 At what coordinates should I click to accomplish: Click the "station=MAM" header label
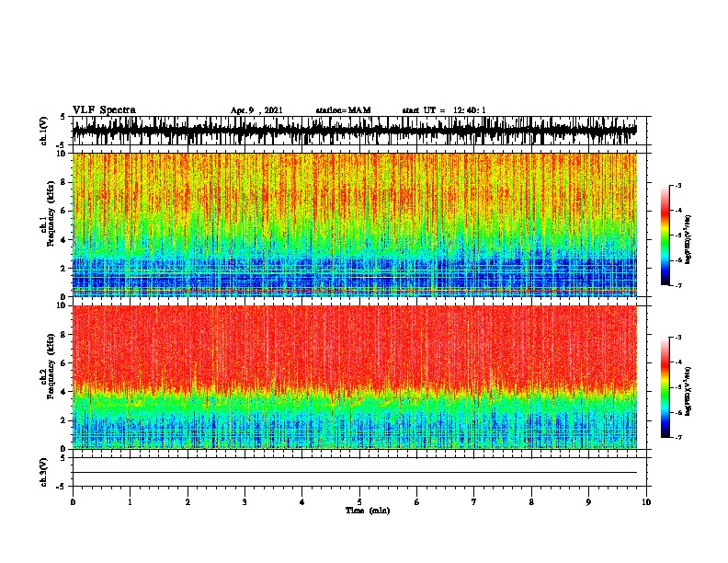pyautogui.click(x=343, y=110)
